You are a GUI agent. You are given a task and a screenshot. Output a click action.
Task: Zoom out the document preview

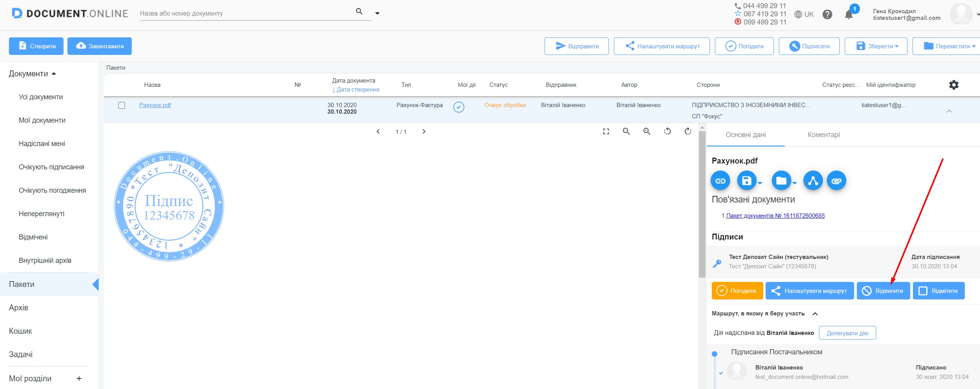[x=626, y=132]
